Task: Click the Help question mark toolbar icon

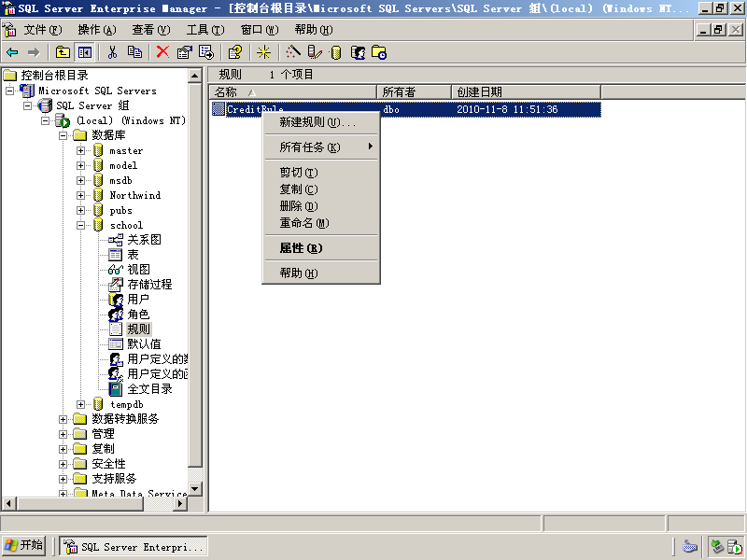Action: click(235, 52)
